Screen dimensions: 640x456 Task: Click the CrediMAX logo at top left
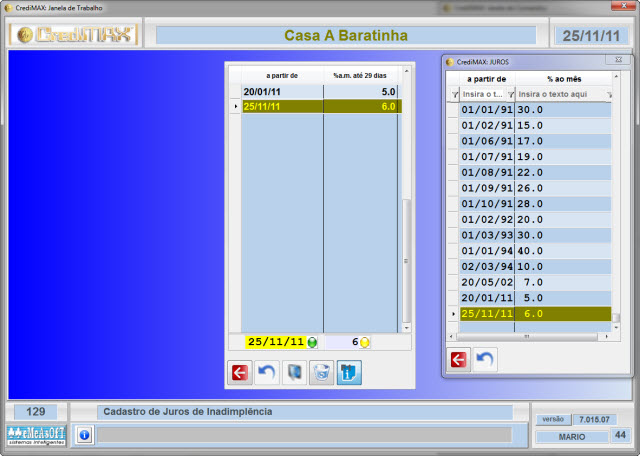[x=73, y=35]
